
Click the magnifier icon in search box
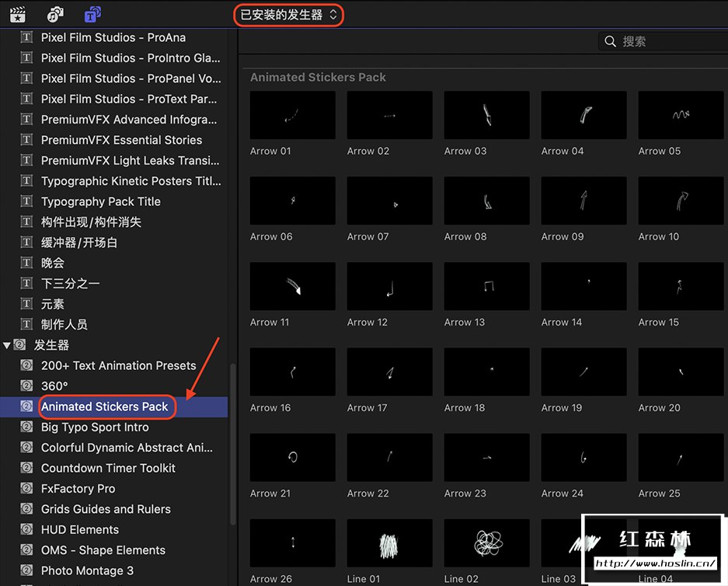click(610, 41)
